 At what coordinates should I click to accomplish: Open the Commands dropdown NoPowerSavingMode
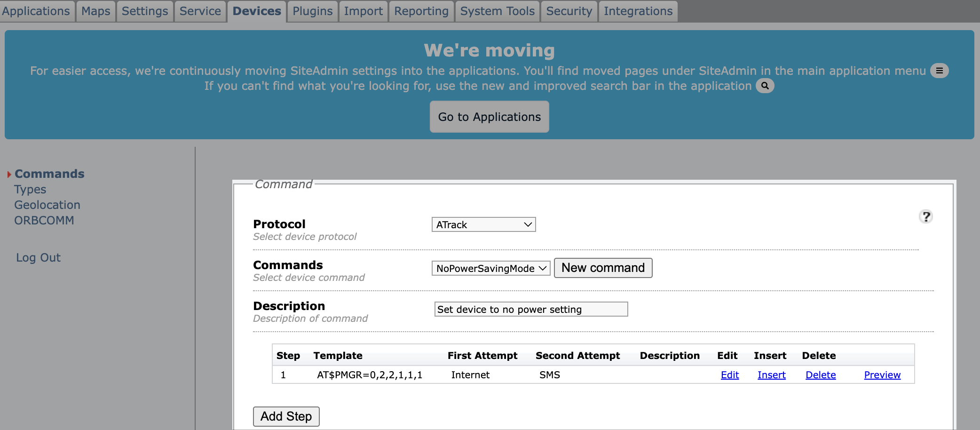pos(491,268)
